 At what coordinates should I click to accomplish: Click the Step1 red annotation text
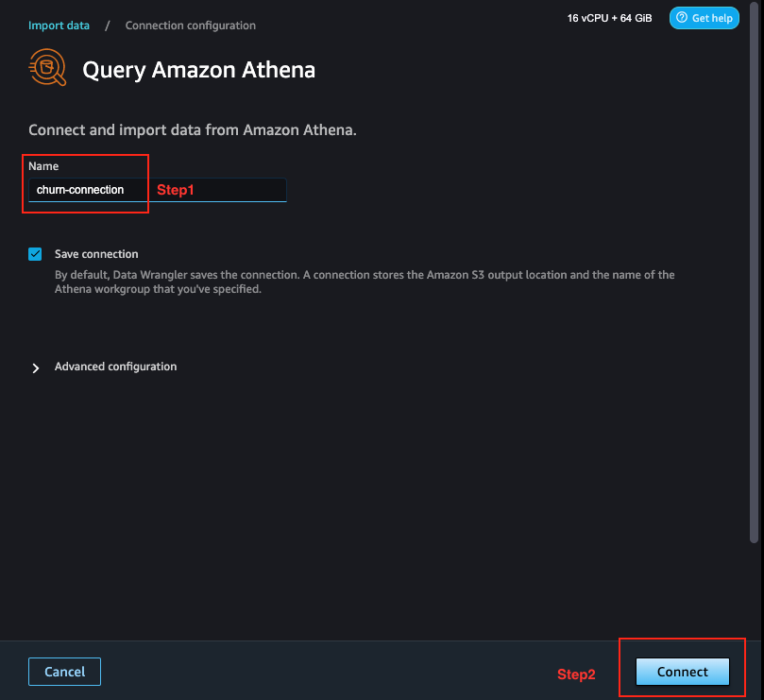tap(176, 190)
